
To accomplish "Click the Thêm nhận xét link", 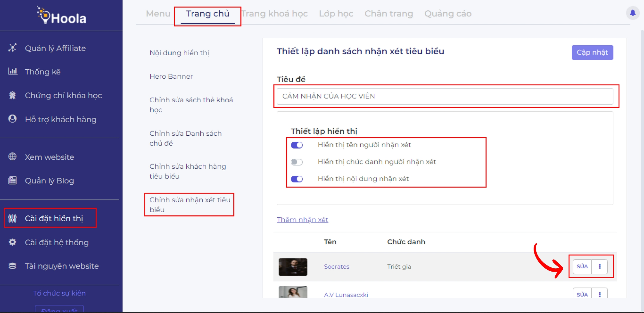I will pos(302,220).
